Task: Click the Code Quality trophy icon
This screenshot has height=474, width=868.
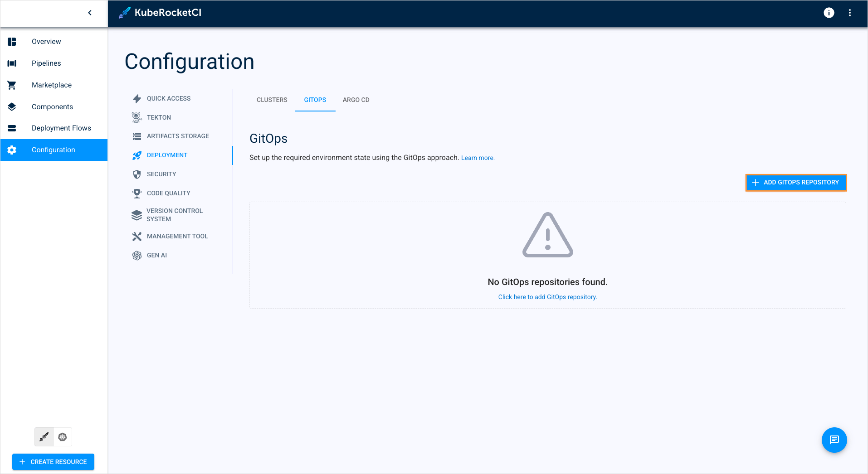Action: (137, 193)
